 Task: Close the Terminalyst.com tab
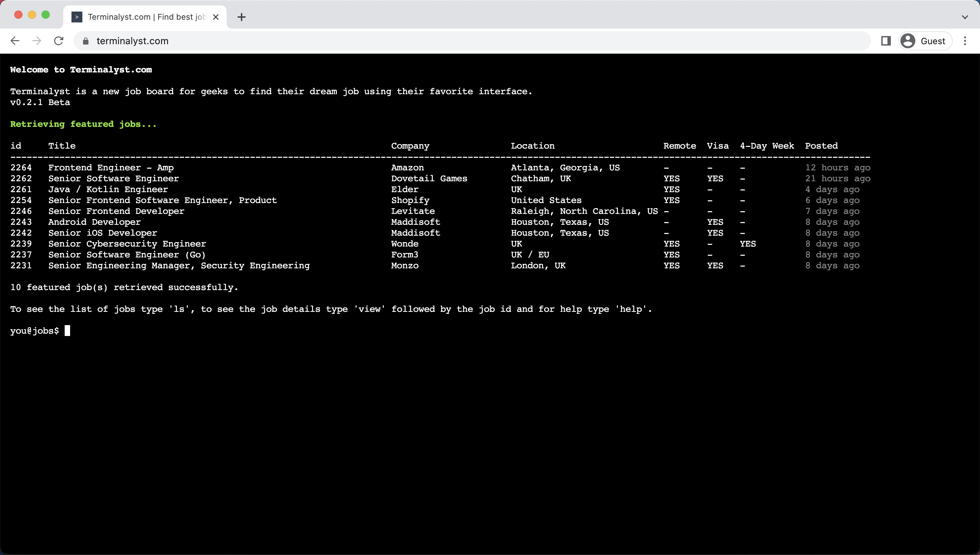coord(215,17)
